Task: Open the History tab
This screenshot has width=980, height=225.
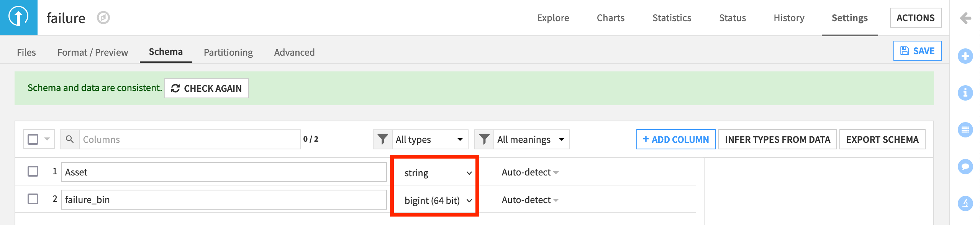Action: pos(789,18)
